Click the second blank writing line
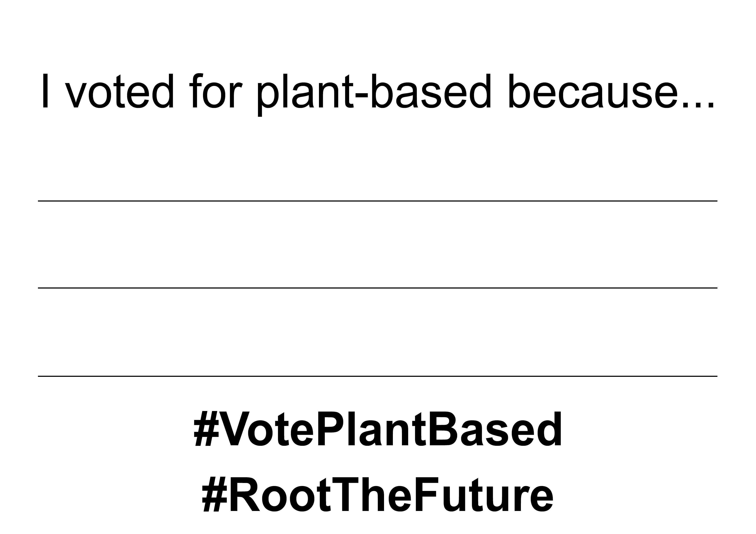This screenshot has height=534, width=756. (x=377, y=288)
